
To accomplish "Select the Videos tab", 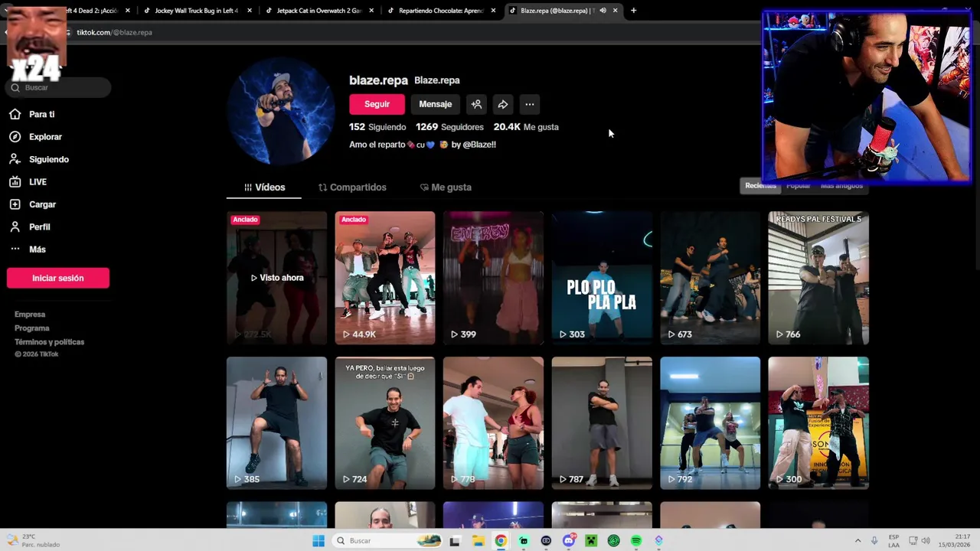I will click(264, 187).
